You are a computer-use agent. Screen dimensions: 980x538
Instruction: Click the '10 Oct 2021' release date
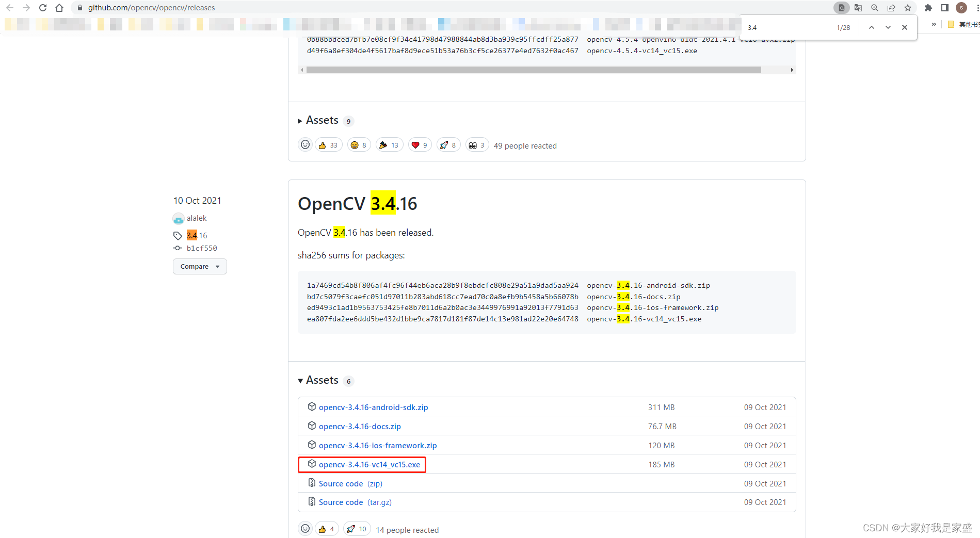point(197,201)
